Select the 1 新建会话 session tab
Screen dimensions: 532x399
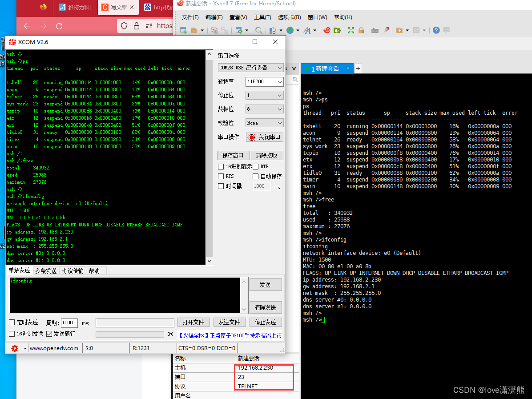click(326, 69)
